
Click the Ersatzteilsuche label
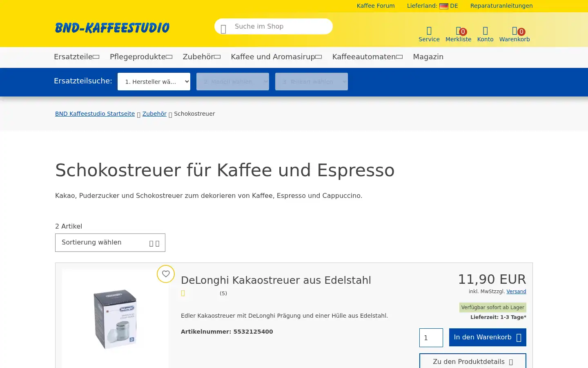[83, 81]
